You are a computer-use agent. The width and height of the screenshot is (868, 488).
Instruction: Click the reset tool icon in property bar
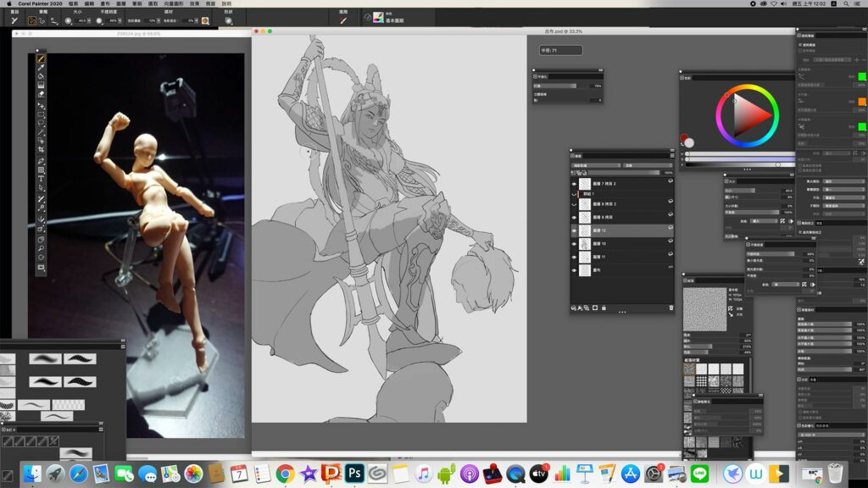pyautogui.click(x=15, y=20)
